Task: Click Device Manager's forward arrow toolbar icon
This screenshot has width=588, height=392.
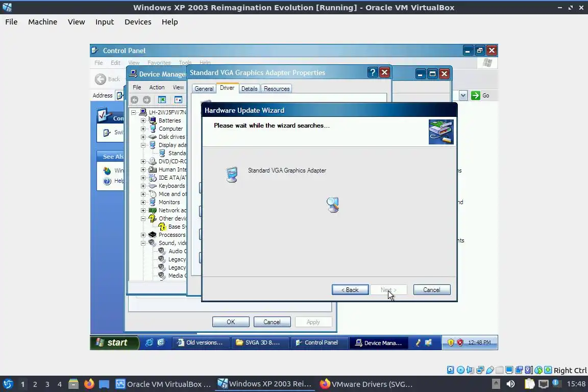Action: (146, 100)
